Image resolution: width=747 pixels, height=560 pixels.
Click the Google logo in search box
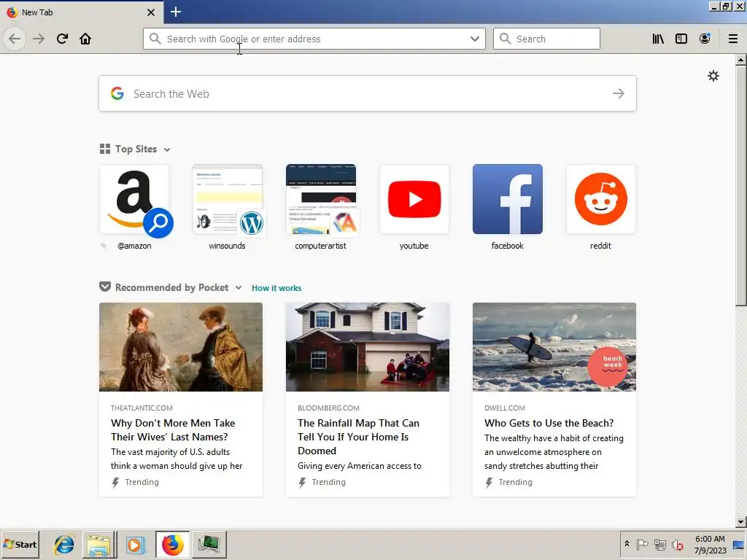117,93
